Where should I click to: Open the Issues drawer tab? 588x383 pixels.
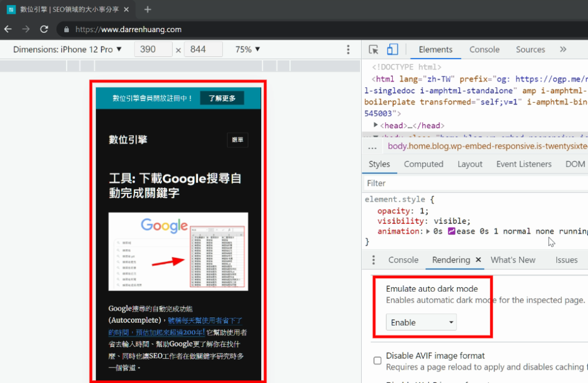(566, 260)
